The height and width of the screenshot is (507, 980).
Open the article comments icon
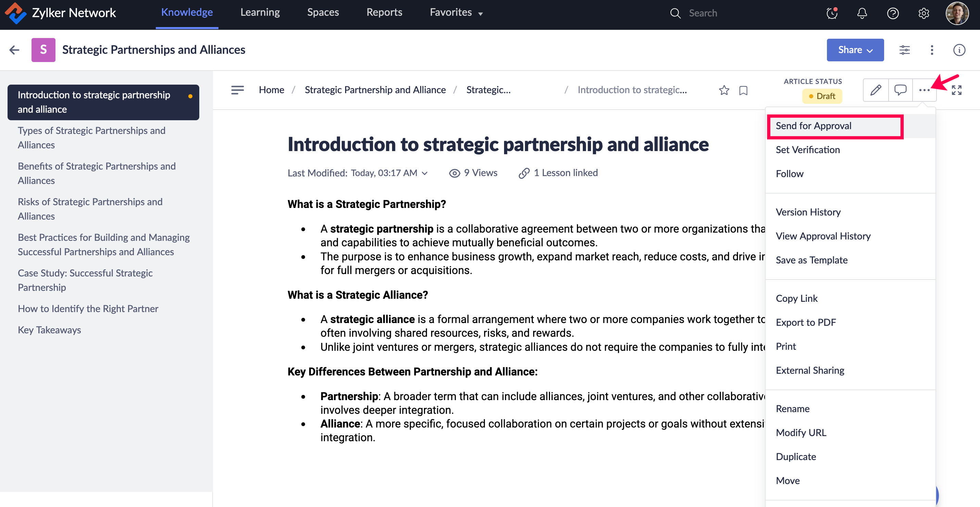[x=900, y=90]
